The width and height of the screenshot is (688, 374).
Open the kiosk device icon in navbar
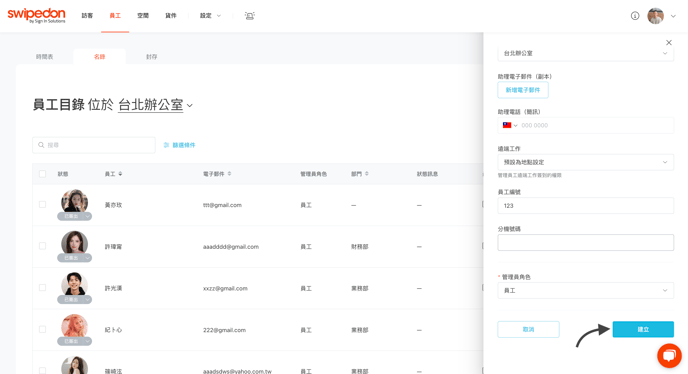(x=250, y=16)
